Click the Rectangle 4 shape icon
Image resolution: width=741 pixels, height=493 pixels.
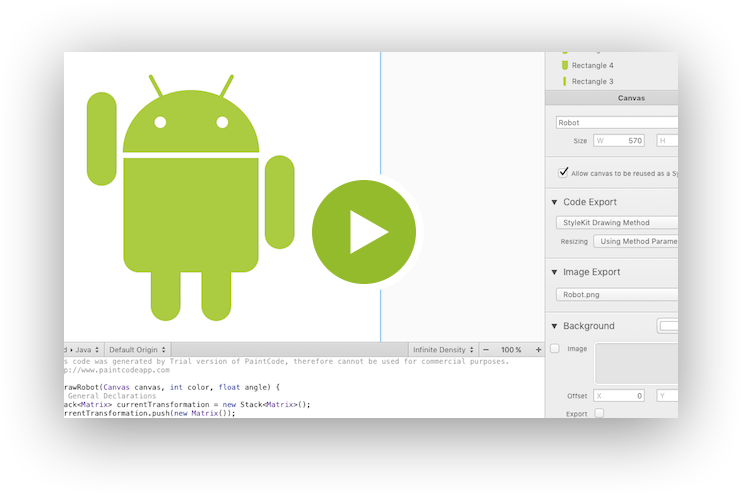tap(565, 65)
